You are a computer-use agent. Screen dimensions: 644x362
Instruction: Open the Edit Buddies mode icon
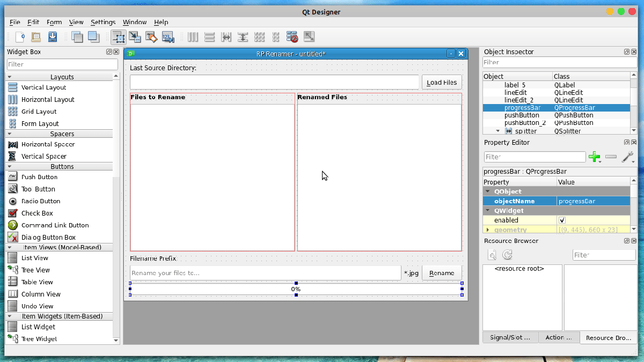pyautogui.click(x=152, y=37)
